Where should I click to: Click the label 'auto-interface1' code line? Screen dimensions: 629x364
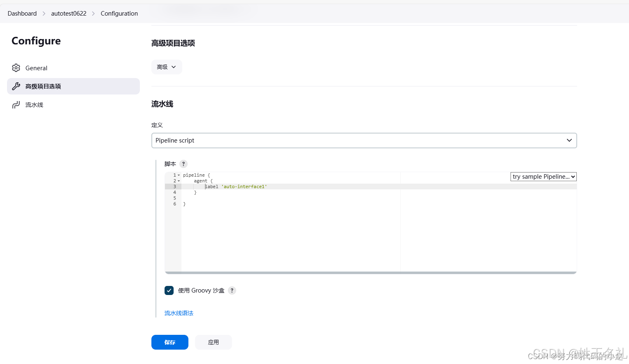click(236, 187)
